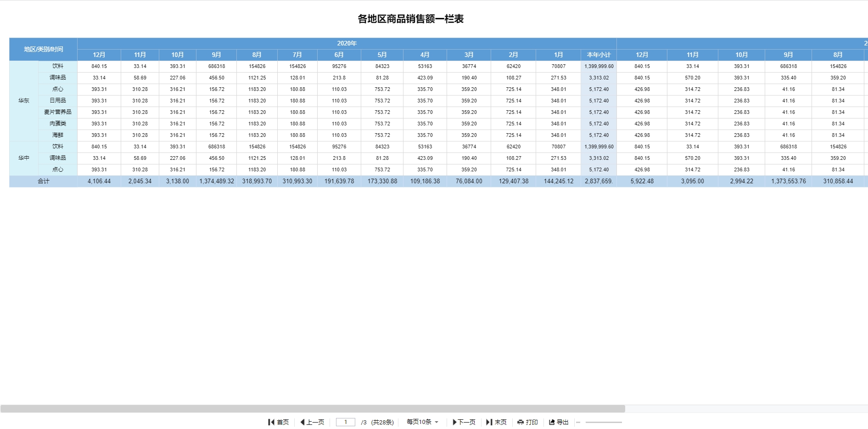
Task: Click total value 310,858.44
Action: point(838,181)
